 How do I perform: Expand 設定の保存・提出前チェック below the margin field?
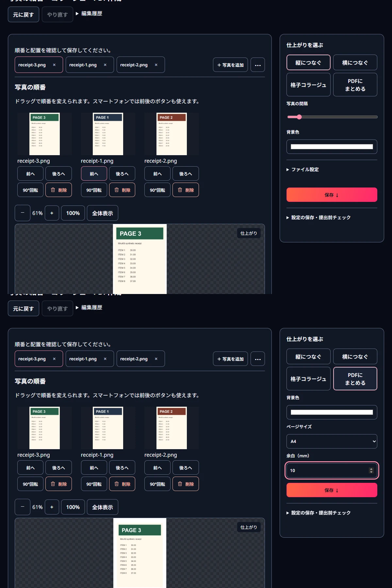pyautogui.click(x=318, y=513)
